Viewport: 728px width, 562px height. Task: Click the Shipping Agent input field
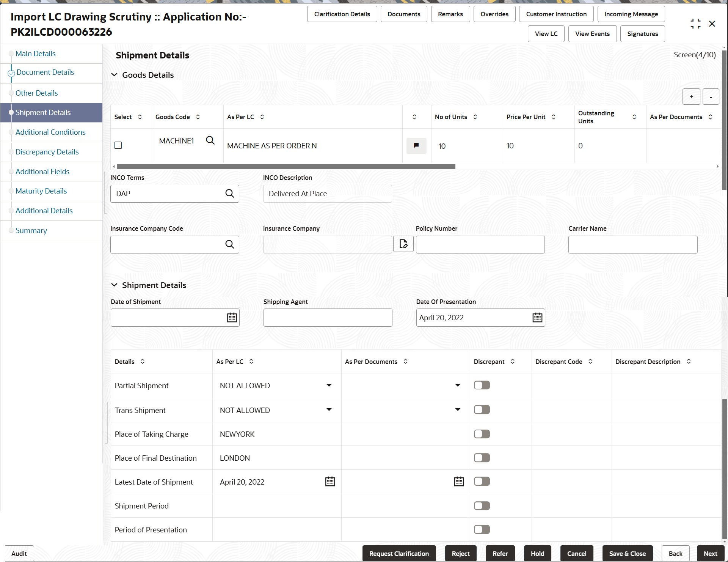coord(327,317)
